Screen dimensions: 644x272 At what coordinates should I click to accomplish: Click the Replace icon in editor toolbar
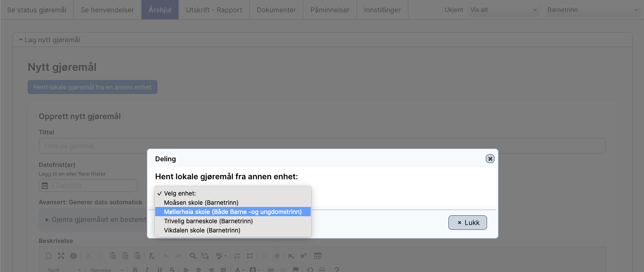pos(205,256)
